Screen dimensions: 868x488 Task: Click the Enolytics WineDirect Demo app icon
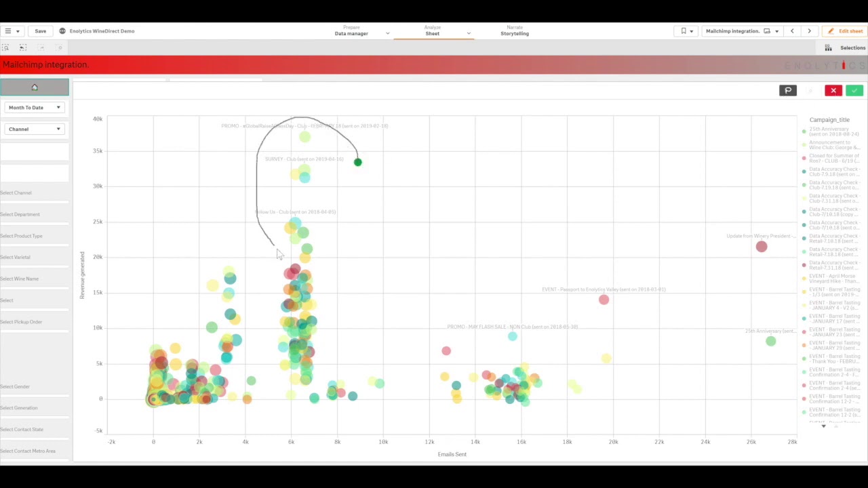62,31
